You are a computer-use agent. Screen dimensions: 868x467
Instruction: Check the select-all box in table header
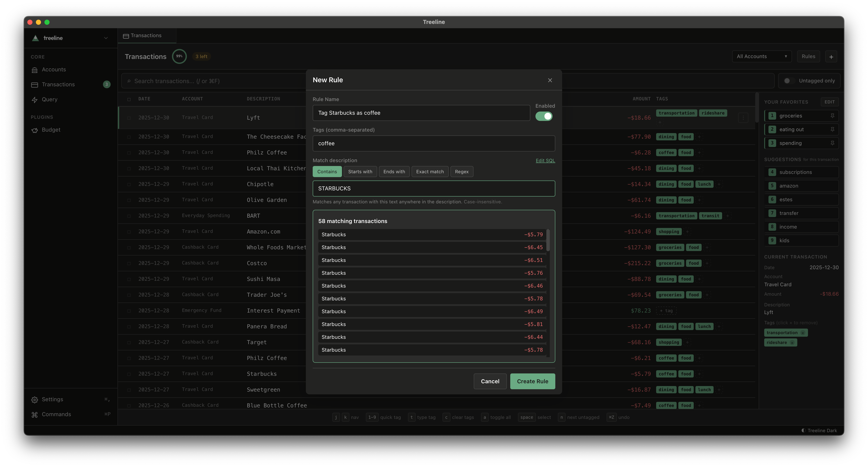(x=129, y=99)
